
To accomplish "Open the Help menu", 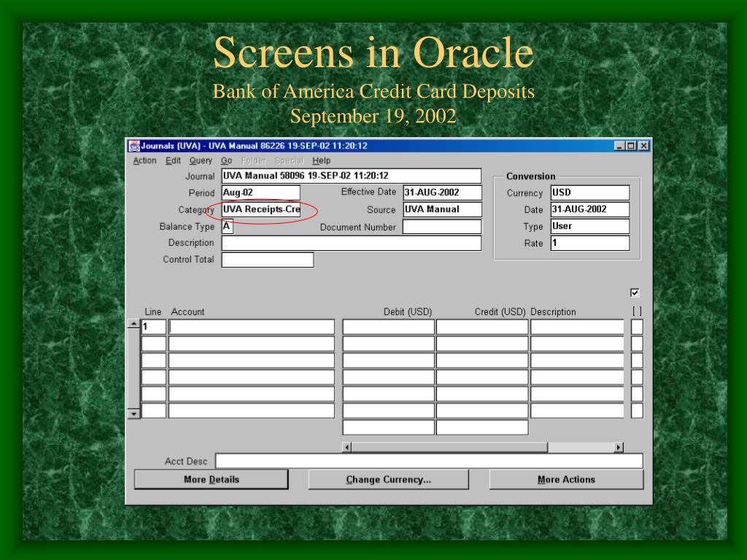I will coord(321,160).
